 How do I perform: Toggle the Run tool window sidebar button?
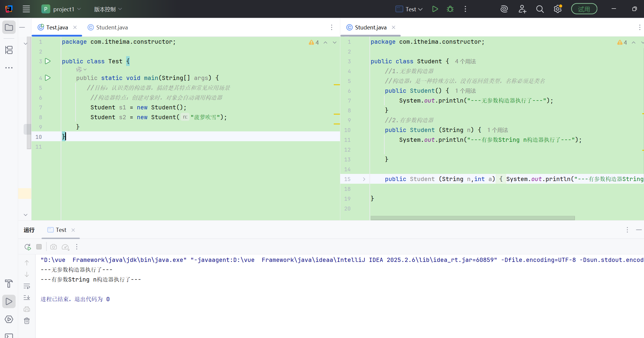coord(9,301)
